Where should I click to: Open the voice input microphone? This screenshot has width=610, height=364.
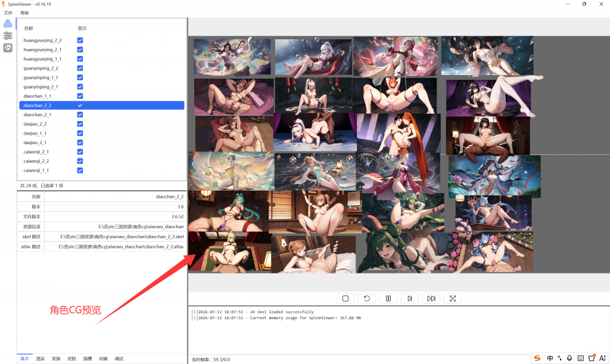[569, 358]
